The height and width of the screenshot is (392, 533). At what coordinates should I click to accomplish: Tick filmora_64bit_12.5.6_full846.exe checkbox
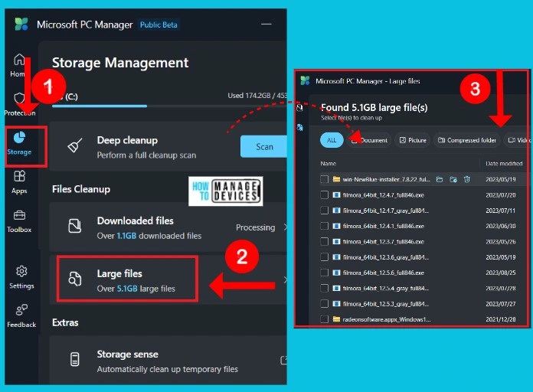pyautogui.click(x=324, y=273)
